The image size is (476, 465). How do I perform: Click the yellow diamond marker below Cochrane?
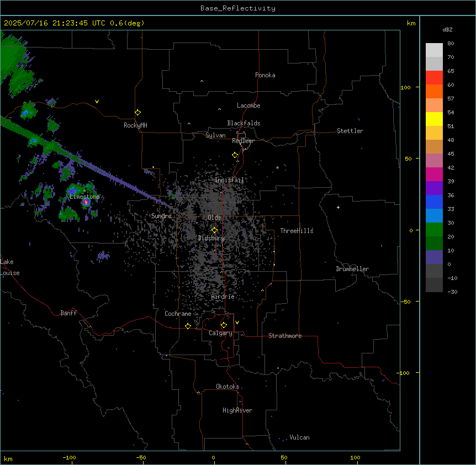coord(188,326)
